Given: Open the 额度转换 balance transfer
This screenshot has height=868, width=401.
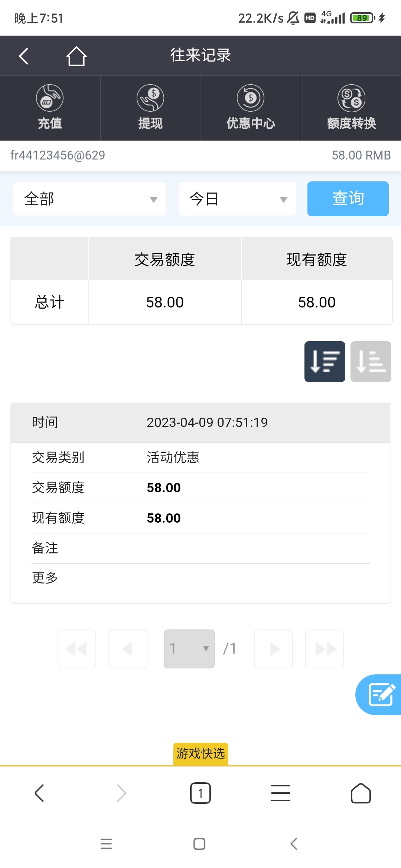Looking at the screenshot, I should (351, 108).
